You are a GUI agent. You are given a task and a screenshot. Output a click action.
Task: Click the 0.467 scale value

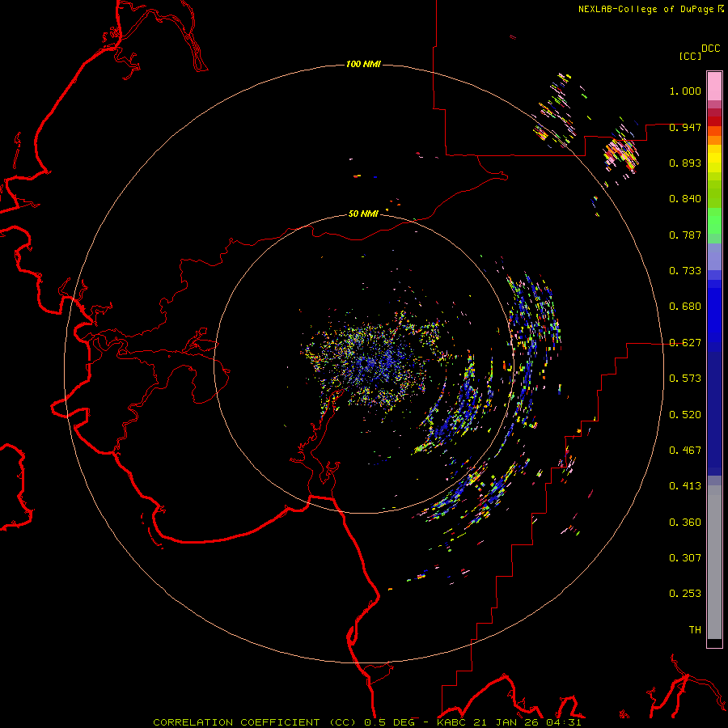(x=685, y=451)
